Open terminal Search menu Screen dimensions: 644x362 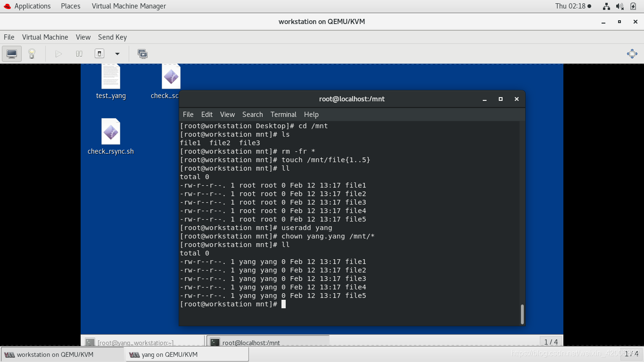(x=253, y=115)
